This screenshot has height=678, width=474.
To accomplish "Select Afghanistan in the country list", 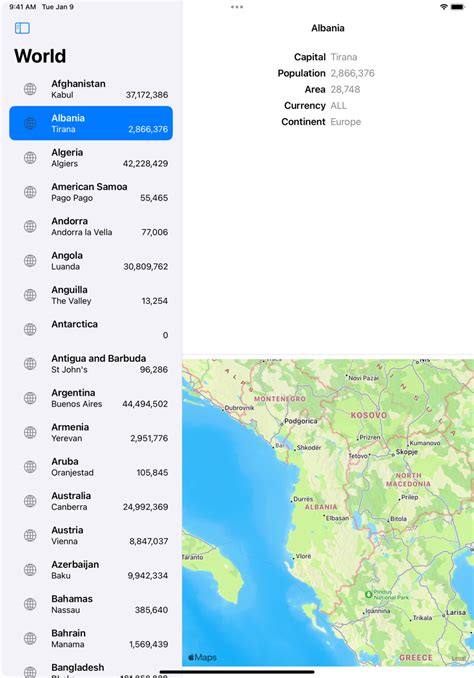I will point(91,89).
